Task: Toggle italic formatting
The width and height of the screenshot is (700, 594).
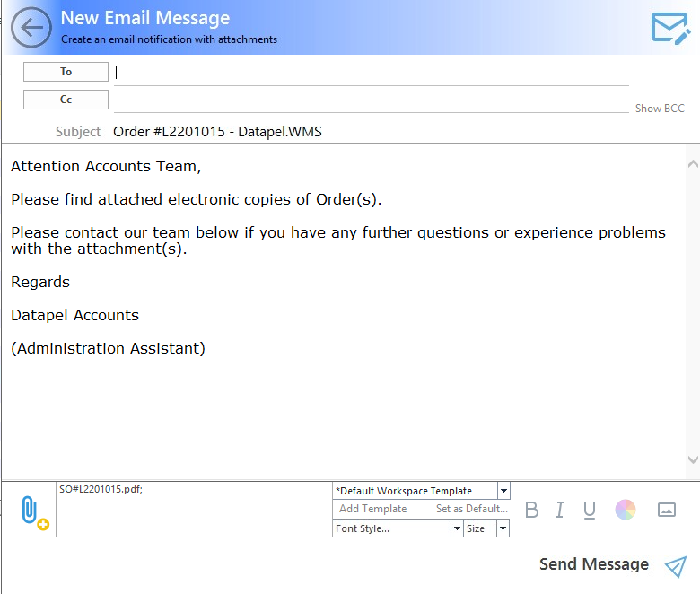Action: [560, 509]
